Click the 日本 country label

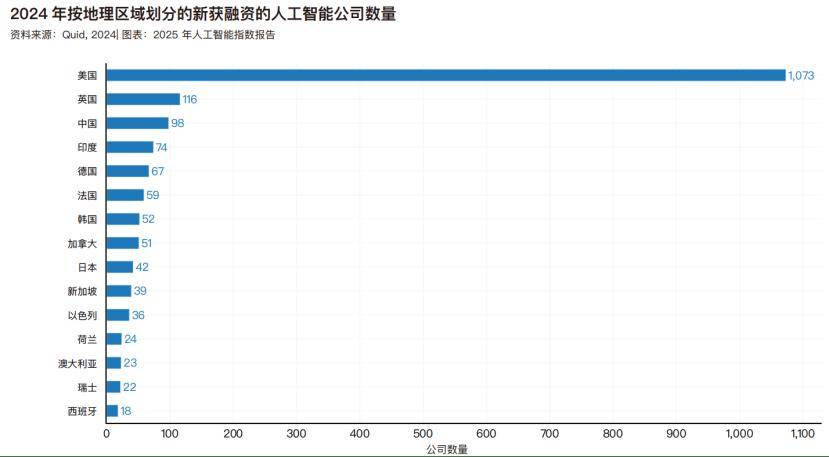click(87, 267)
